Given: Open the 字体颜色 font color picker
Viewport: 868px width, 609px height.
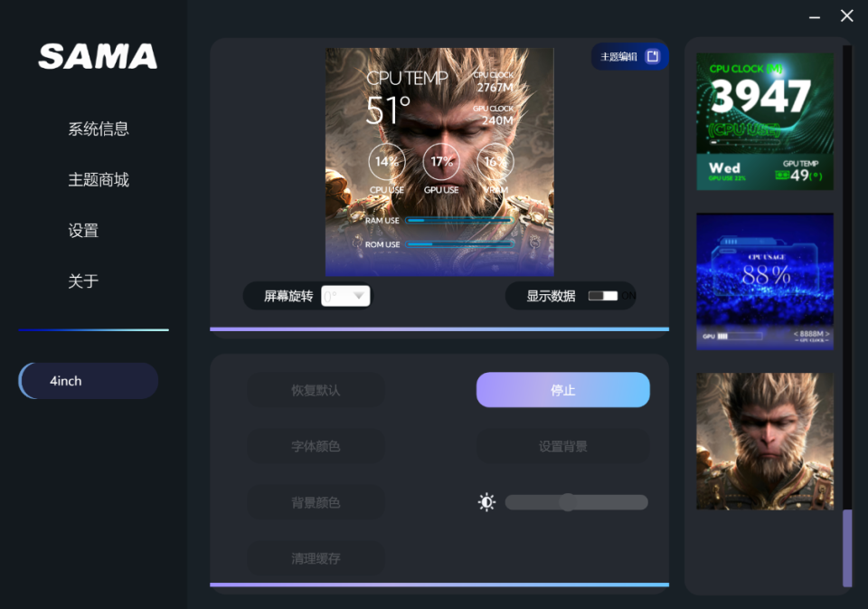Looking at the screenshot, I should click(x=316, y=446).
